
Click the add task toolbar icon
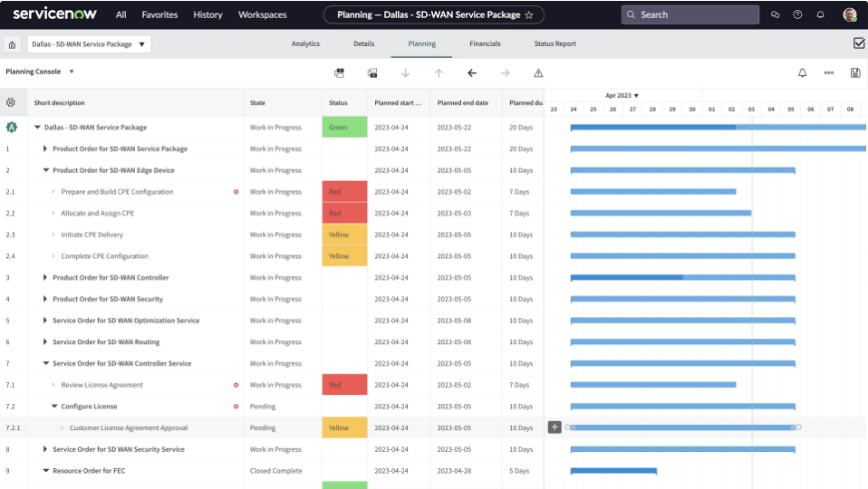339,73
